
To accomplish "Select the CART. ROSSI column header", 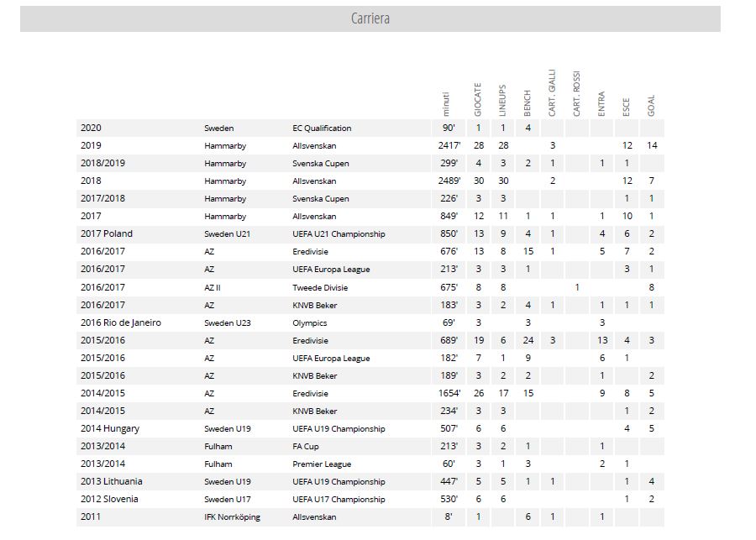I will 576,94.
